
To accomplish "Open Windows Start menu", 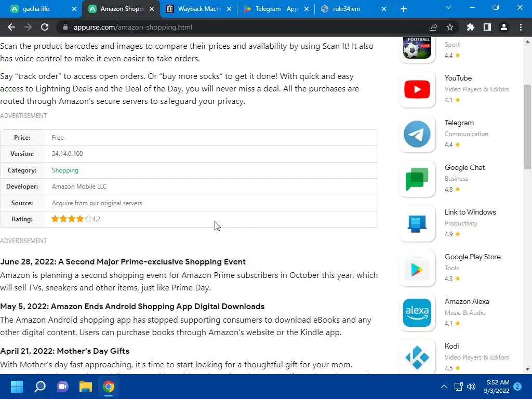I will 17,387.
